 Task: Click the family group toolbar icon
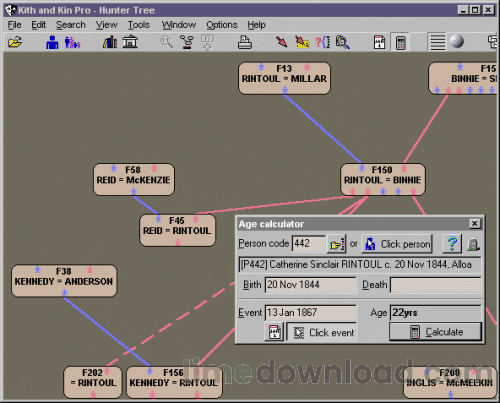72,42
